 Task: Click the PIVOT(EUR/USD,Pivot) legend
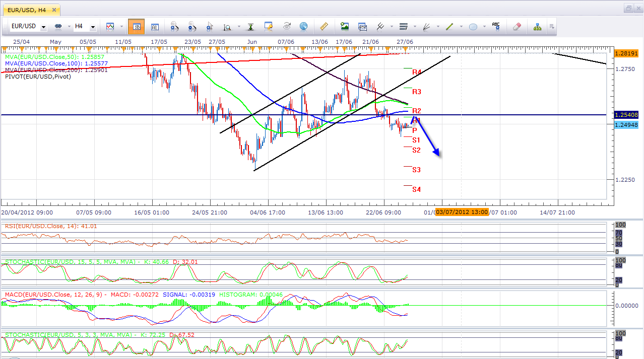tap(38, 77)
